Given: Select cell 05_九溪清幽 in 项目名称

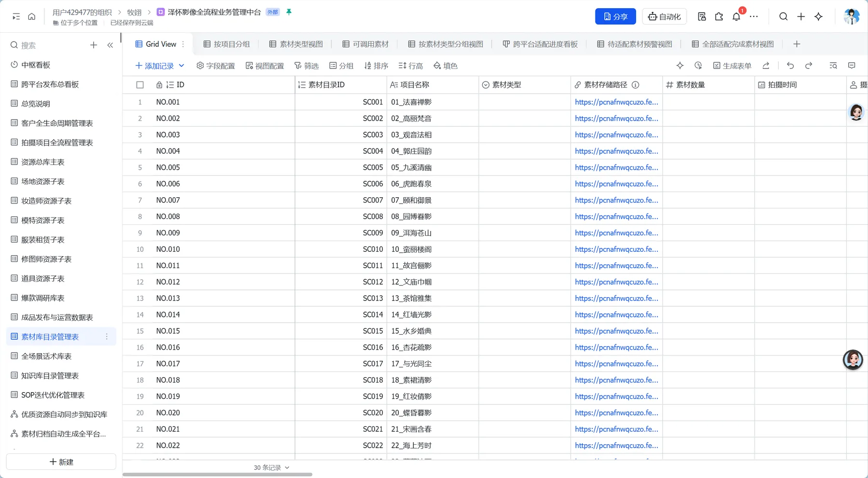Looking at the screenshot, I should click(x=433, y=167).
